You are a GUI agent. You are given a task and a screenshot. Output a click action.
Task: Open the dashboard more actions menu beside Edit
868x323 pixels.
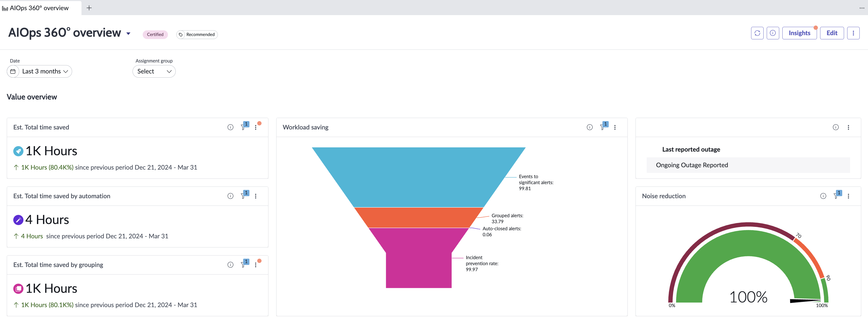pos(853,33)
